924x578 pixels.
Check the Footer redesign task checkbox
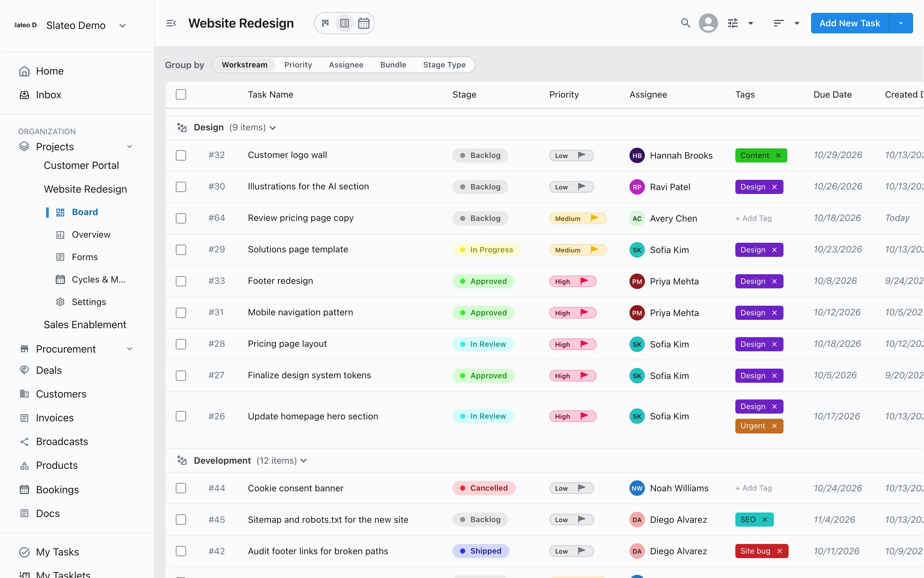[x=181, y=281]
